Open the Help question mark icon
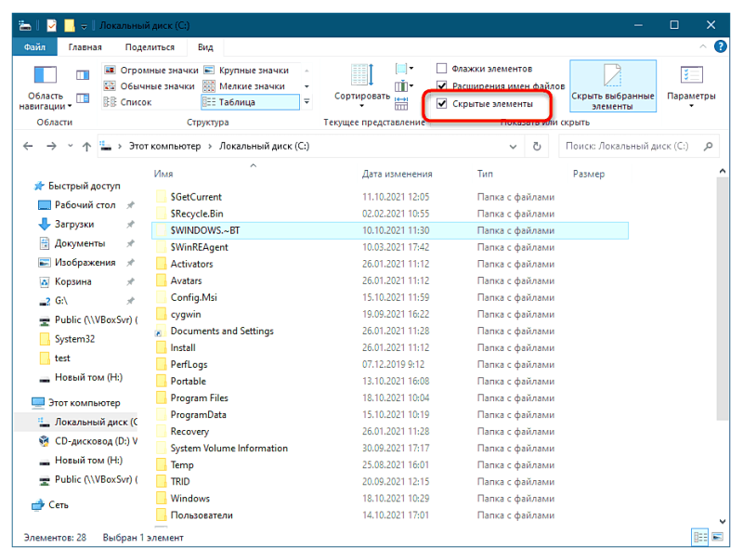The width and height of the screenshot is (743, 560). tap(721, 46)
